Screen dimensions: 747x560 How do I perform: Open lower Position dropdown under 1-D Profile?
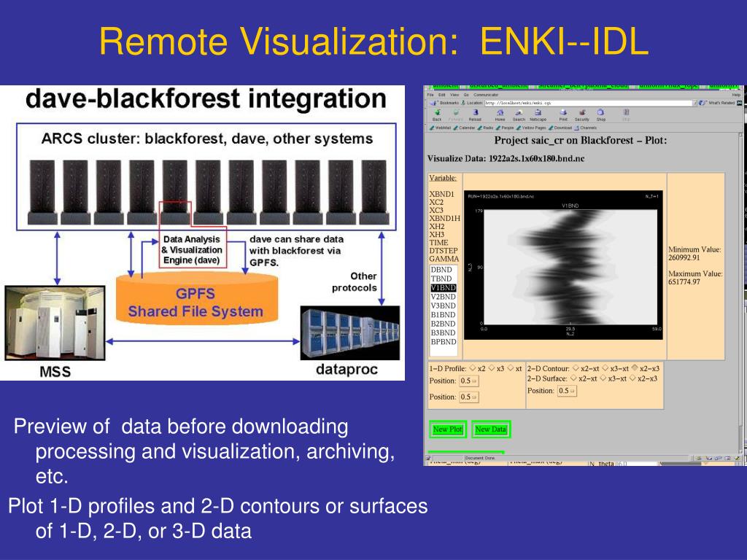click(x=469, y=397)
